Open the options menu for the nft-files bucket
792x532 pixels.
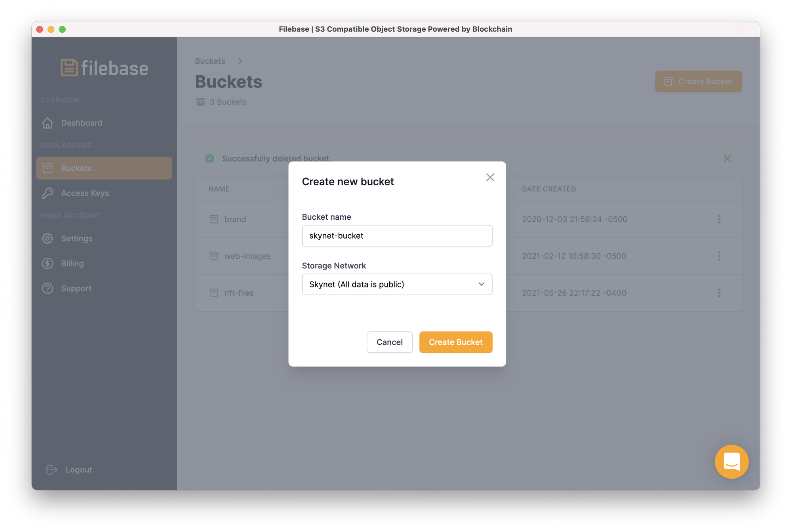coord(719,293)
